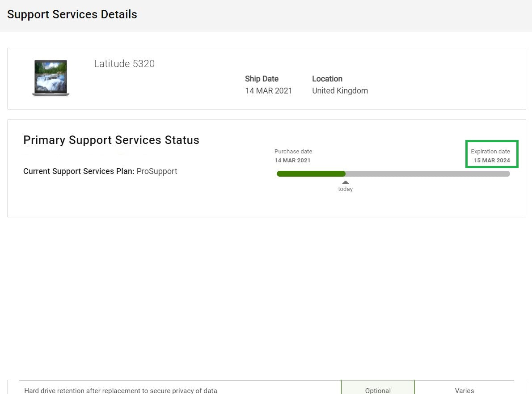Click the Optional cell in the table
532x394 pixels.
pyautogui.click(x=378, y=388)
